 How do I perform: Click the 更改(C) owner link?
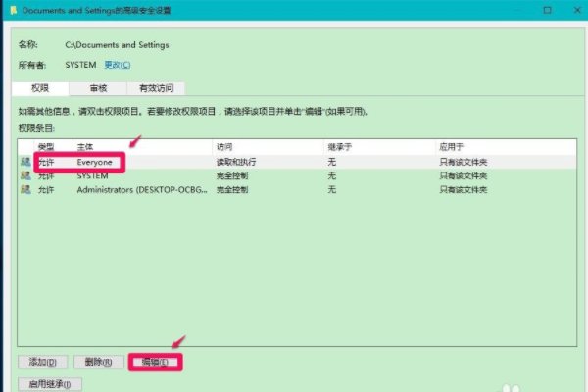coord(118,65)
